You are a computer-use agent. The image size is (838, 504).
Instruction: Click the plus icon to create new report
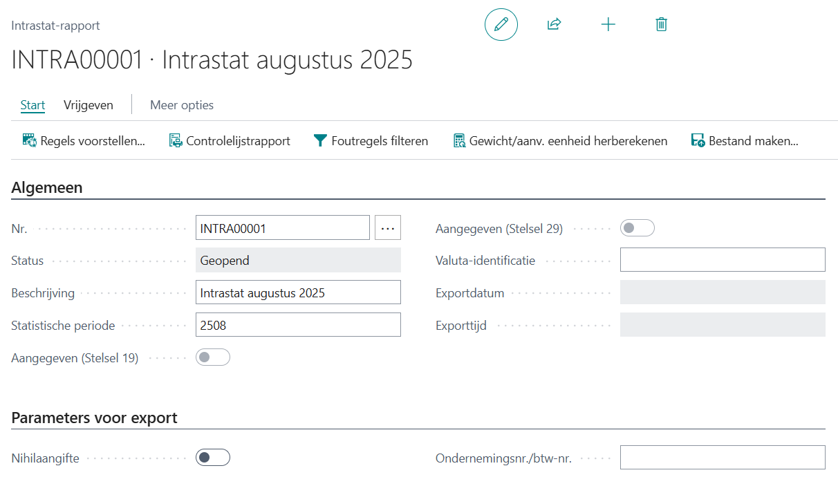pos(608,25)
